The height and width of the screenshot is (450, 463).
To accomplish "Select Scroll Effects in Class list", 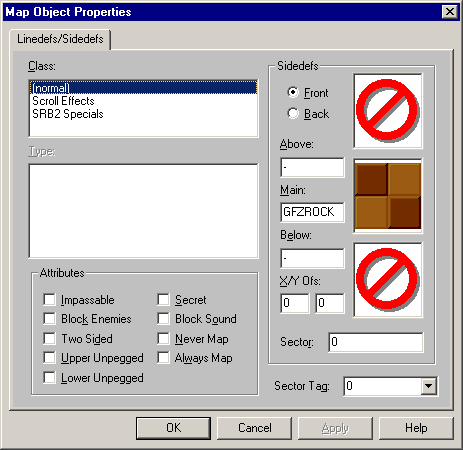I will pos(63,101).
